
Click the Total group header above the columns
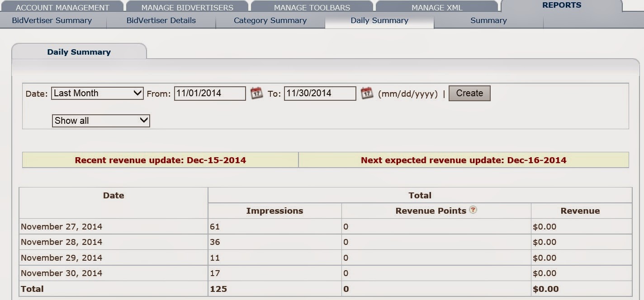(420, 195)
